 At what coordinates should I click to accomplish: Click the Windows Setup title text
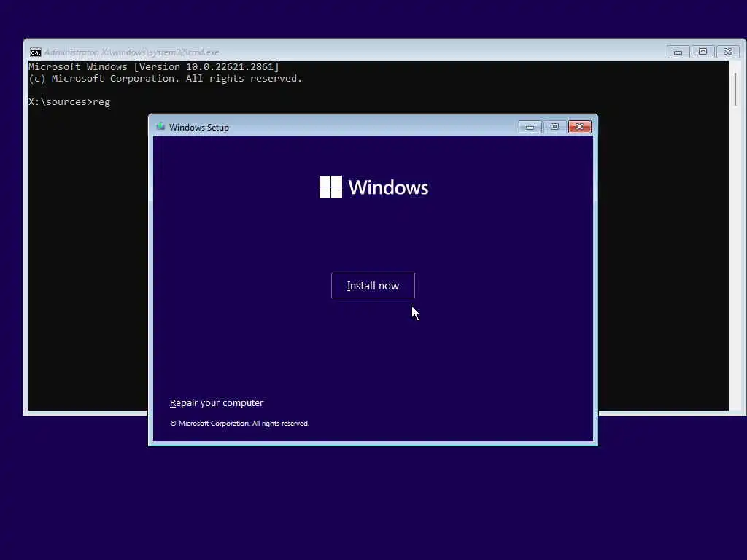pyautogui.click(x=199, y=127)
